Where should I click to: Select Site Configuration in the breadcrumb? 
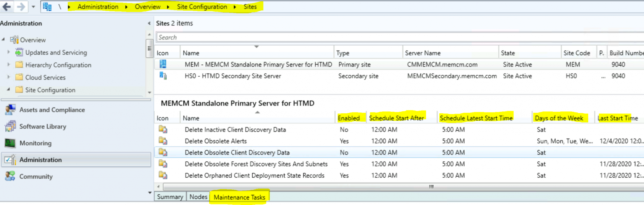click(202, 7)
